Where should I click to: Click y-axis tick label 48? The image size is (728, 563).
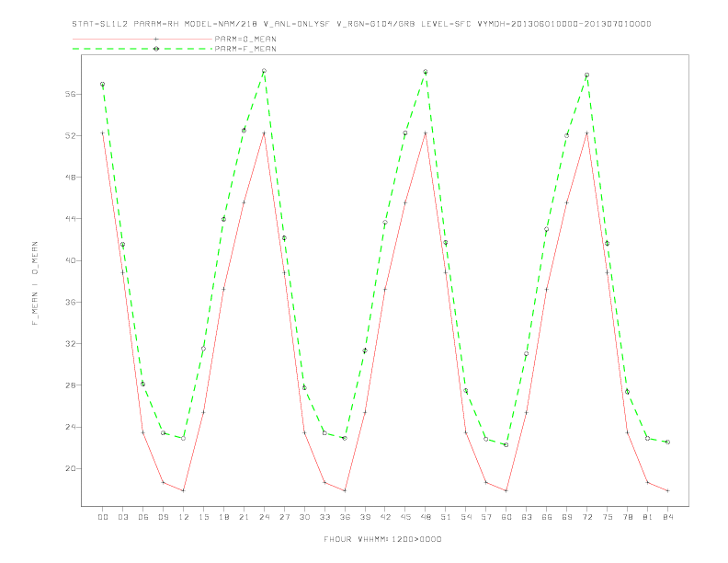[70, 177]
